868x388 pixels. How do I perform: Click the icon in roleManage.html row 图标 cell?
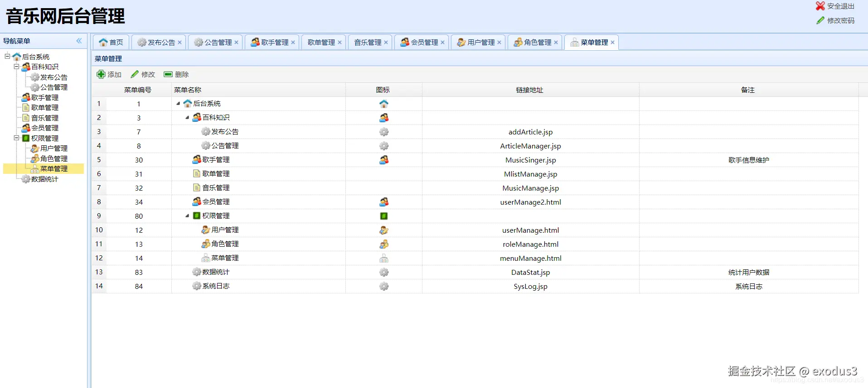384,244
